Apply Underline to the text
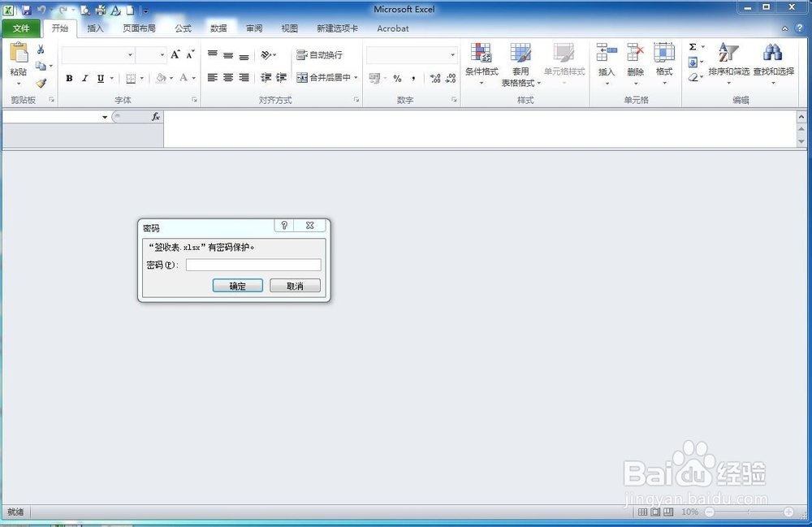 click(x=99, y=79)
